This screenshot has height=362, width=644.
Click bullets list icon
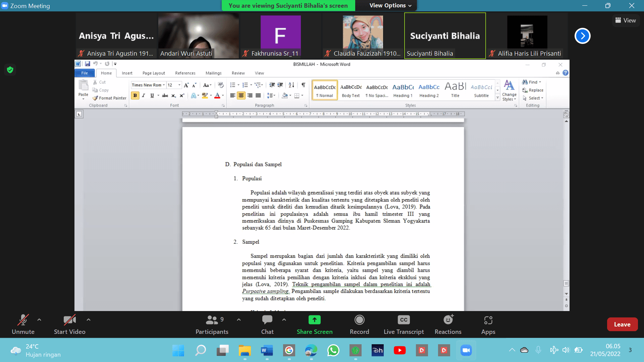point(233,85)
